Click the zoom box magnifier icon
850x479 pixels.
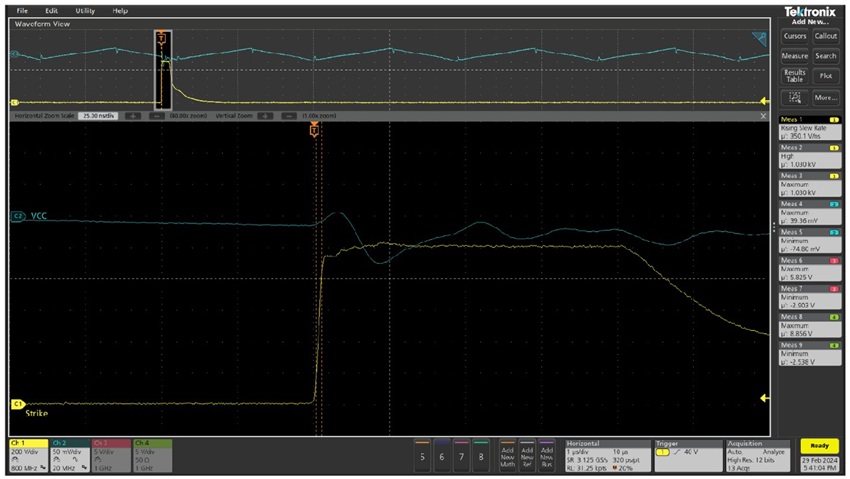(x=796, y=98)
